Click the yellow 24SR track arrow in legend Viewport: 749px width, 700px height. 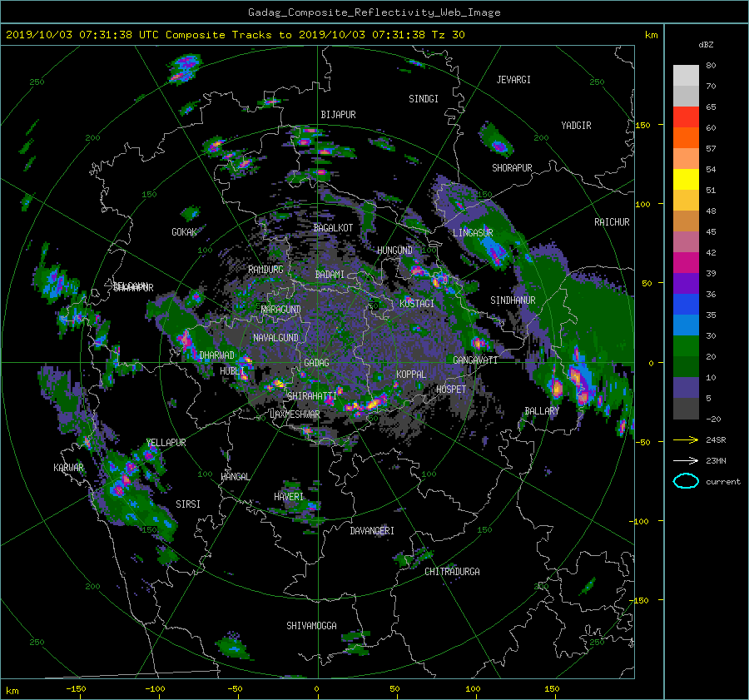click(686, 440)
